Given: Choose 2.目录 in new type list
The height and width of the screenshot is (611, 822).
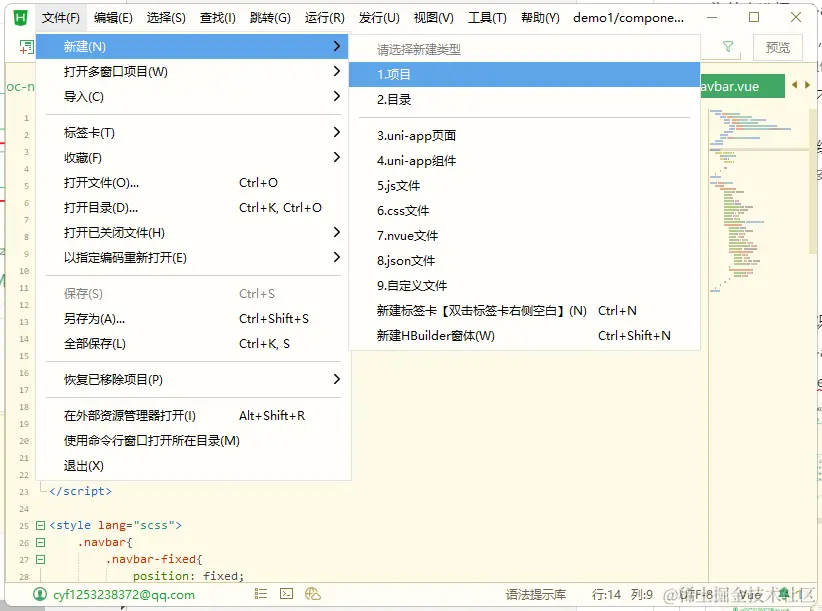Looking at the screenshot, I should click(x=524, y=100).
